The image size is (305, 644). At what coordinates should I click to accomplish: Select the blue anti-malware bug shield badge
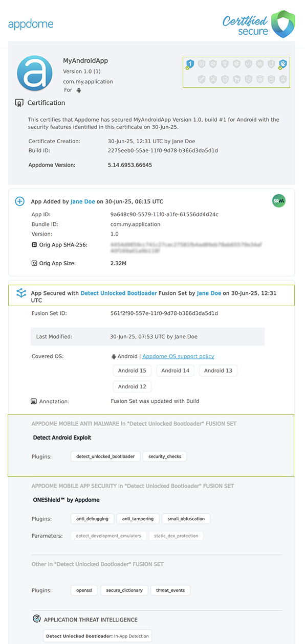[x=282, y=64]
